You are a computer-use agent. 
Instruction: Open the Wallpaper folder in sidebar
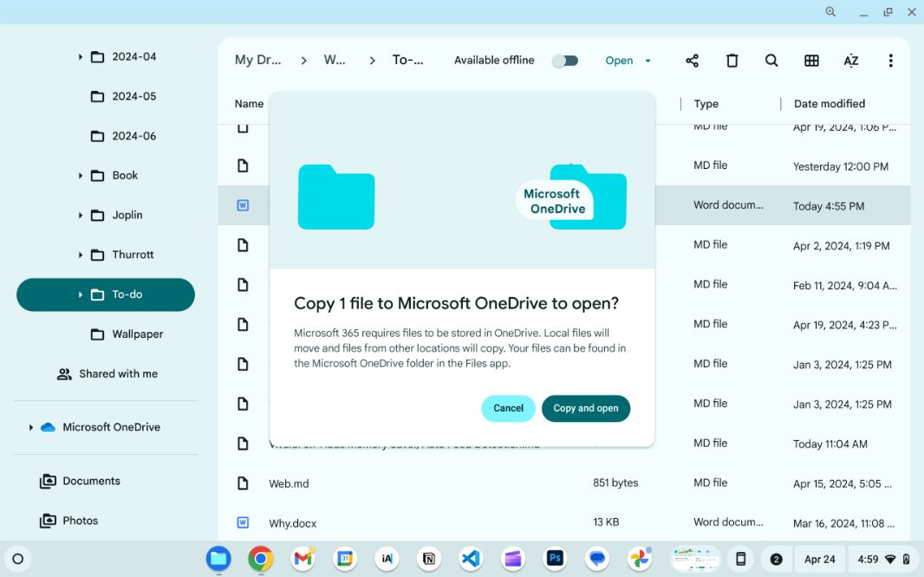pyautogui.click(x=137, y=334)
